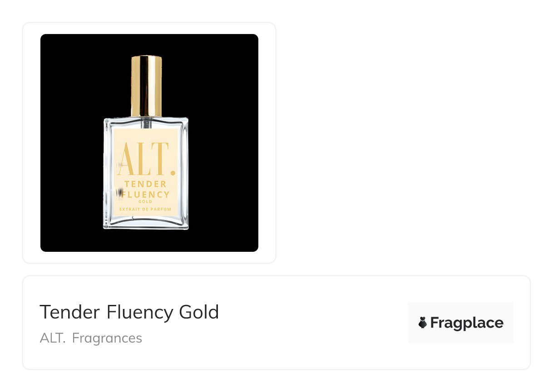The image size is (553, 392).
Task: Click the TENDER text on the bottle label
Action: click(x=146, y=184)
